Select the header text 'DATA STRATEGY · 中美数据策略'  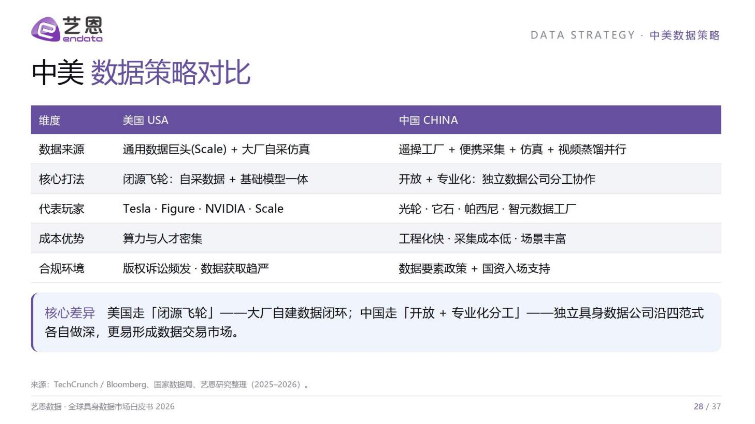625,35
